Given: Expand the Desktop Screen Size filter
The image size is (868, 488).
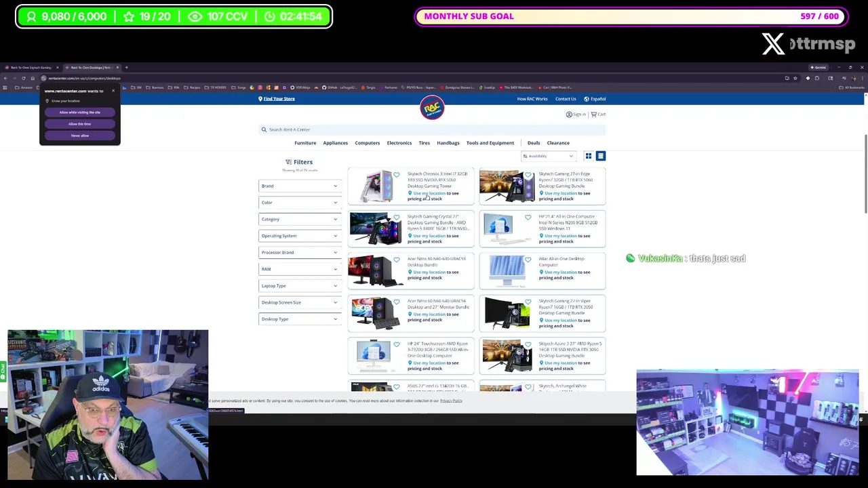Looking at the screenshot, I should click(300, 302).
